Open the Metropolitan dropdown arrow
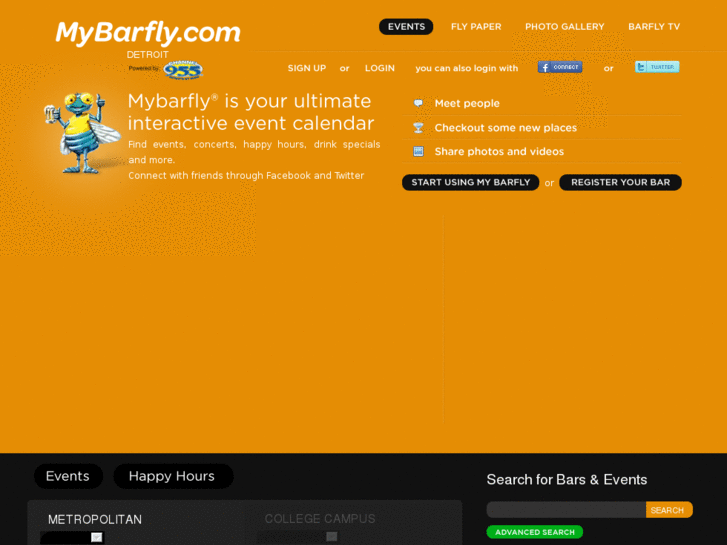 (x=96, y=537)
